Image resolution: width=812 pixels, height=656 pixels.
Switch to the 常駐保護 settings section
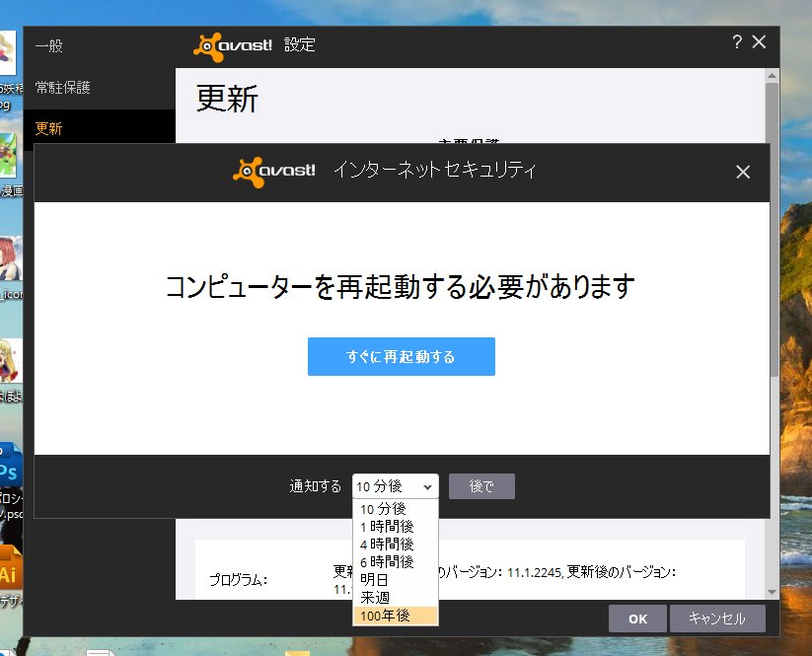click(x=61, y=85)
